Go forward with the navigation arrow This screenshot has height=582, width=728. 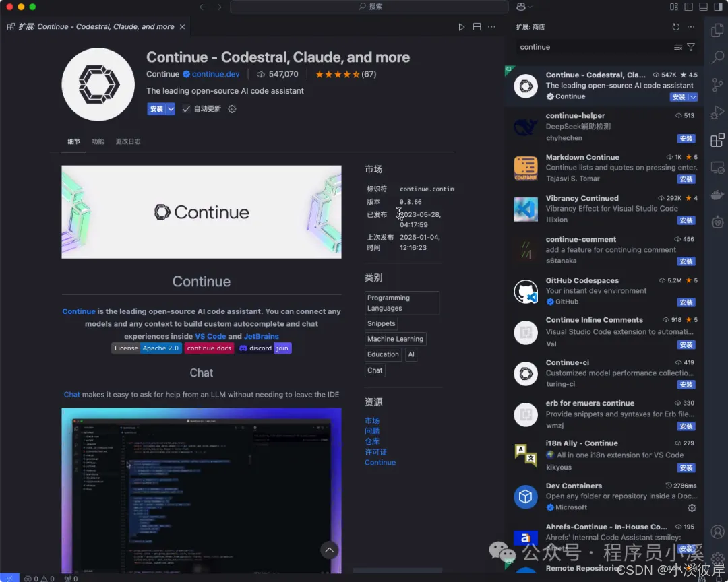(218, 7)
